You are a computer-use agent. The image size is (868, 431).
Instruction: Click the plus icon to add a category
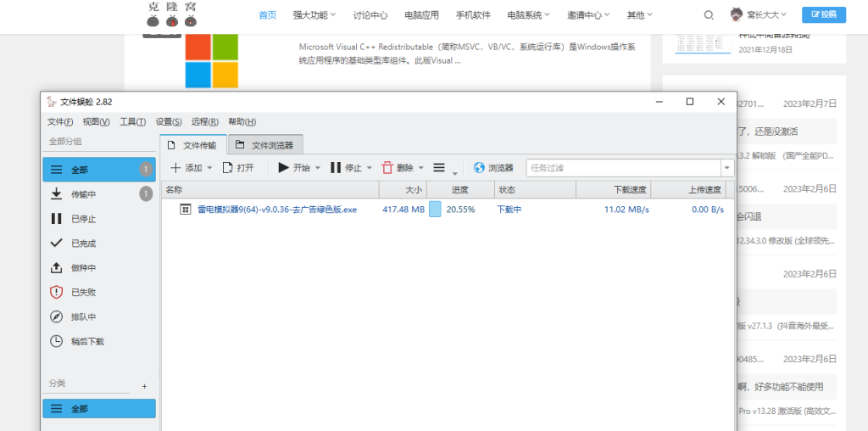coord(144,386)
